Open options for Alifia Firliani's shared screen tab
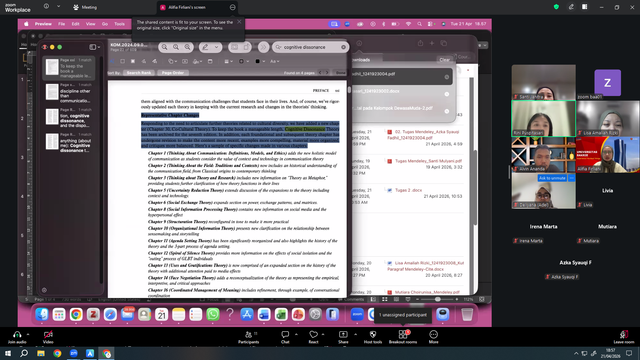Viewport: 640px width, 360px height. click(x=233, y=7)
